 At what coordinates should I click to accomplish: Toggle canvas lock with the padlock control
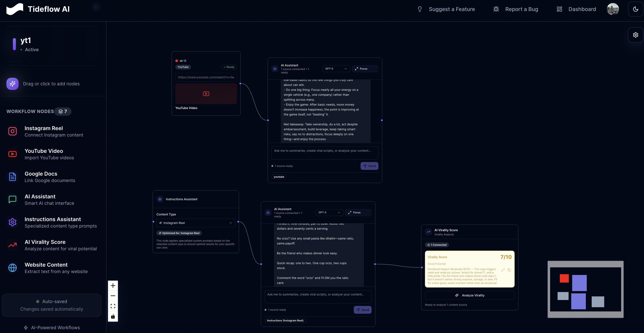tap(113, 317)
